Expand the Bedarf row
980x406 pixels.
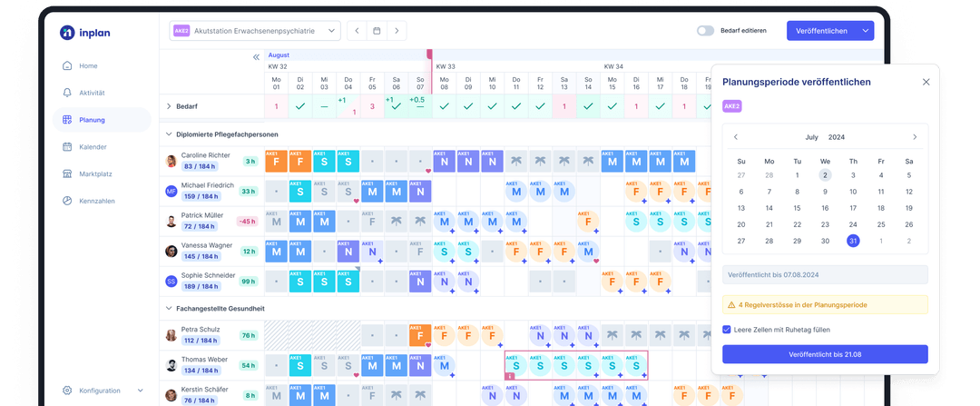pos(169,106)
